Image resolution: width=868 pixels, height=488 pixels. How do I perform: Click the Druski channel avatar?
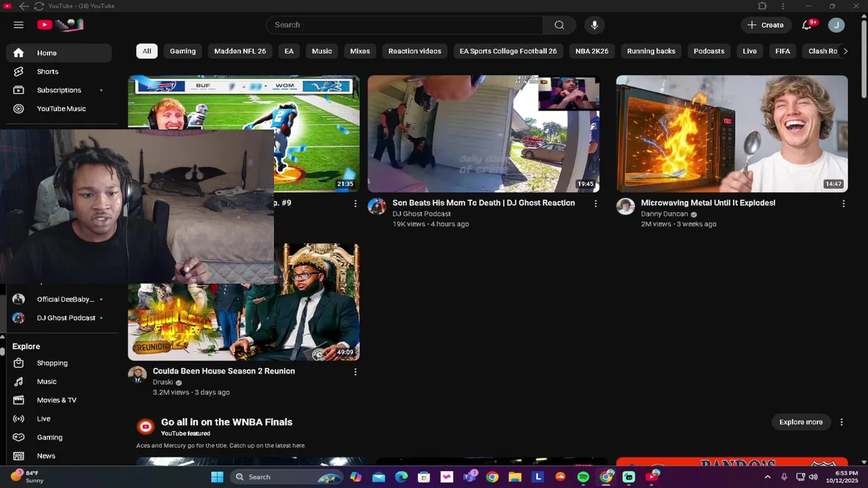pos(137,375)
